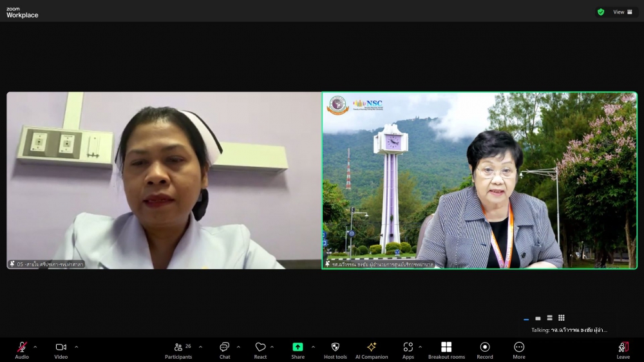Toggle the Video camera button
Screen dimensions: 644x362
pos(61,347)
